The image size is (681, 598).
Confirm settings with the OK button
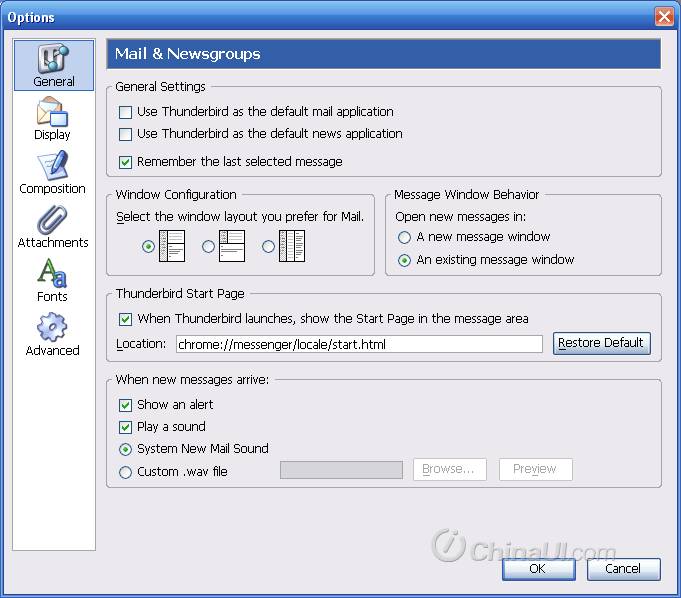pyautogui.click(x=538, y=568)
